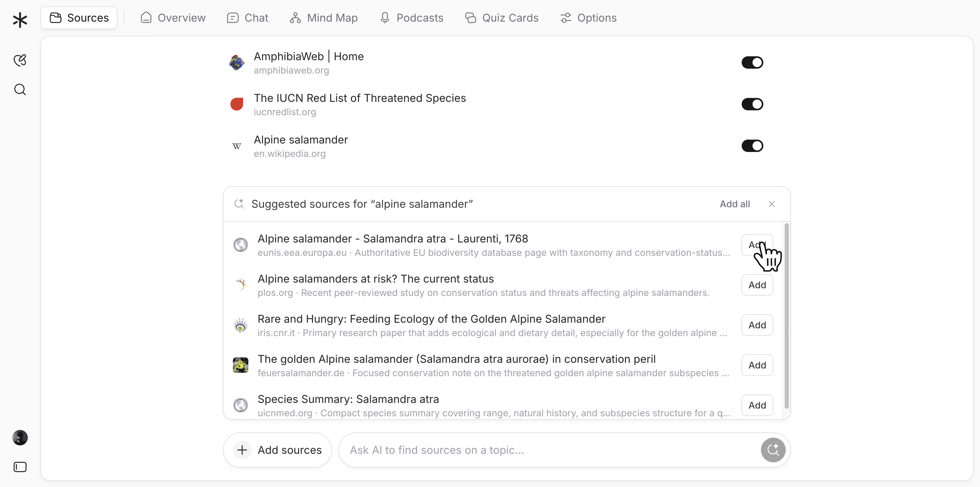Open the Mind Map tab

pyautogui.click(x=324, y=18)
